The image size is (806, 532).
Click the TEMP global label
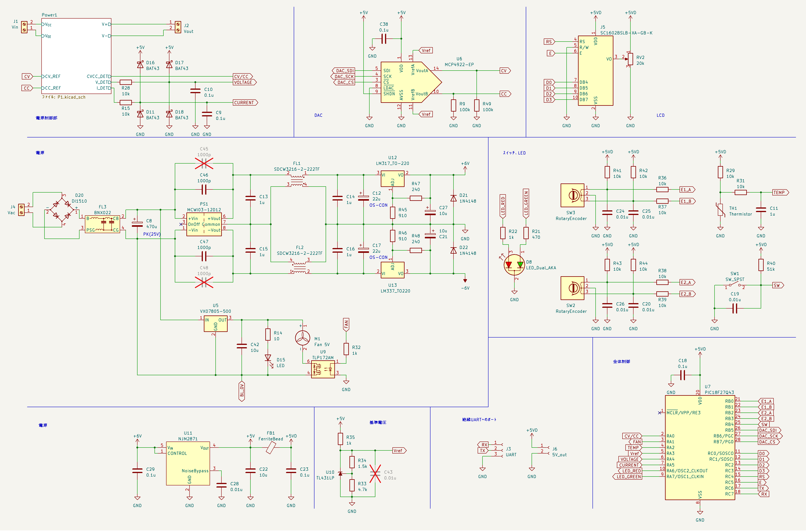click(780, 192)
